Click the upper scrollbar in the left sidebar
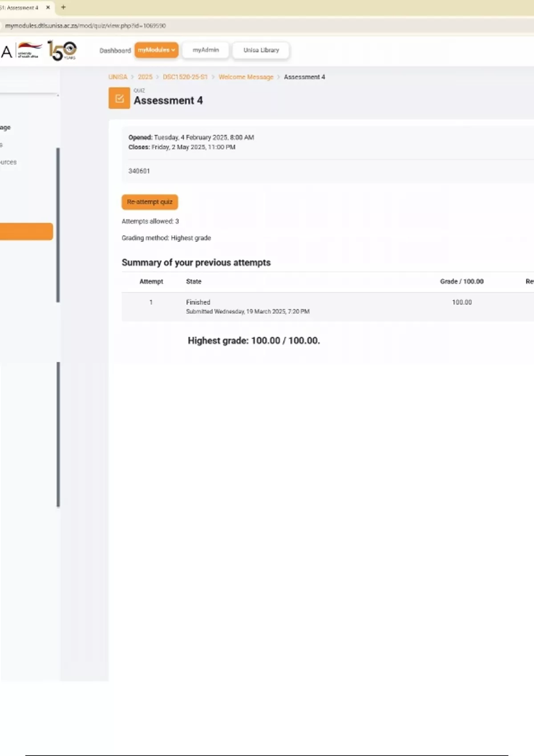Screen dimensions: 534x756 coord(58,225)
